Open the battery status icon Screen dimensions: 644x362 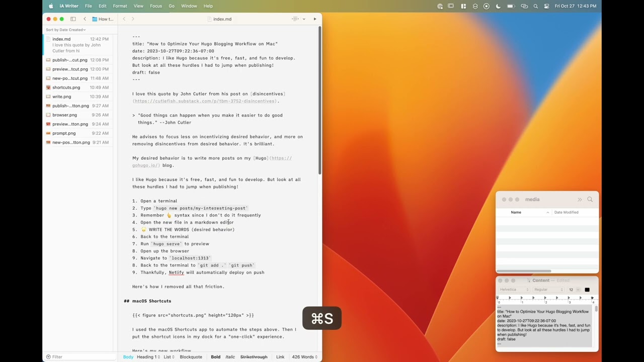511,6
